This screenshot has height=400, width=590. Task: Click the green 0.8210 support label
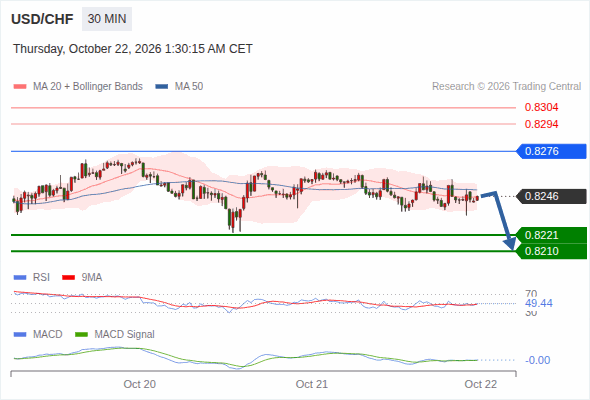click(x=552, y=251)
